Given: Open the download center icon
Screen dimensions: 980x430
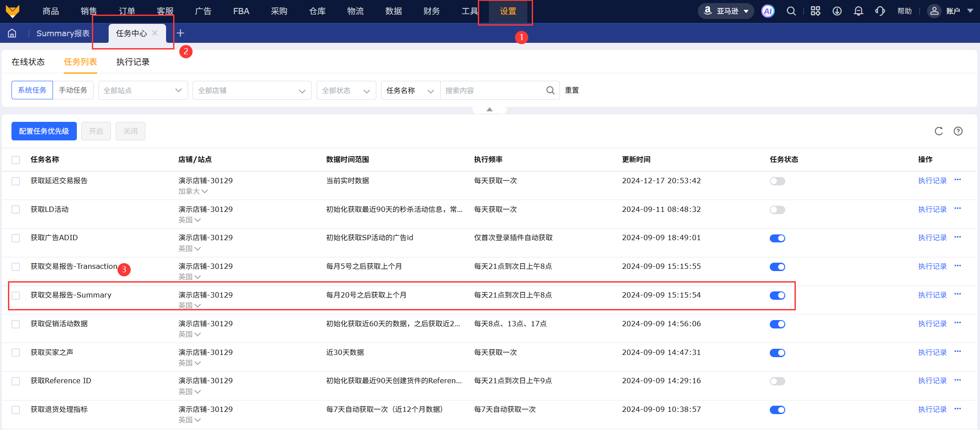Looking at the screenshot, I should [x=837, y=11].
